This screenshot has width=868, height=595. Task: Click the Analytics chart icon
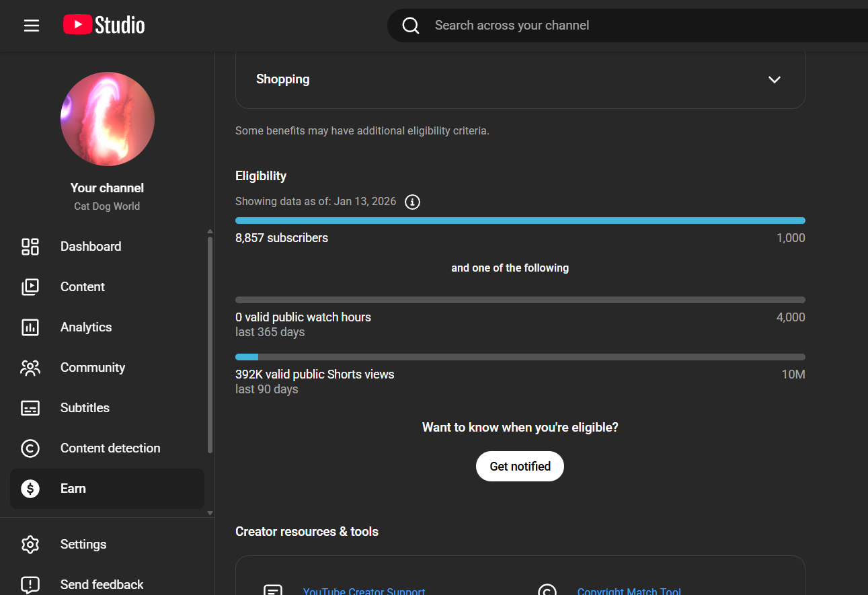point(30,327)
